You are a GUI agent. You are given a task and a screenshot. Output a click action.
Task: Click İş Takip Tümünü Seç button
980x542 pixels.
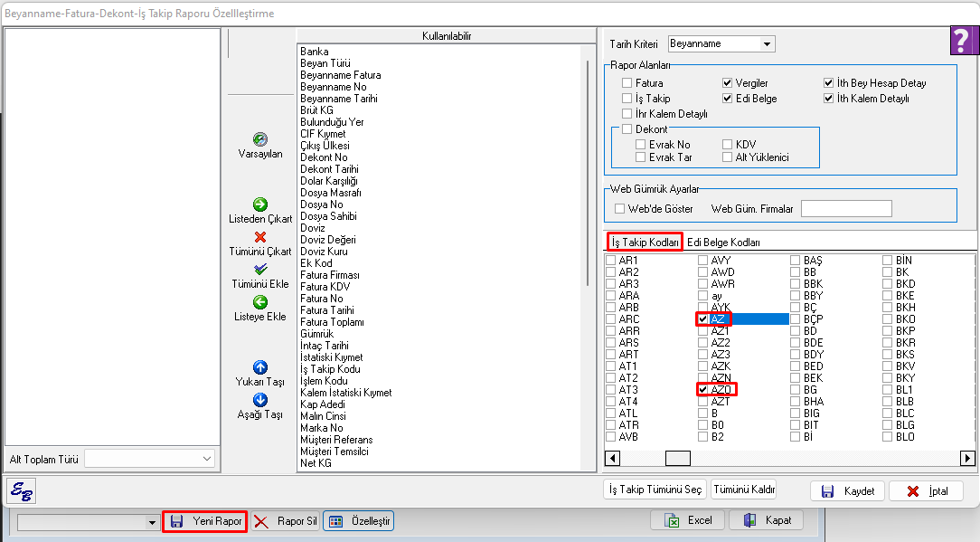pyautogui.click(x=655, y=490)
